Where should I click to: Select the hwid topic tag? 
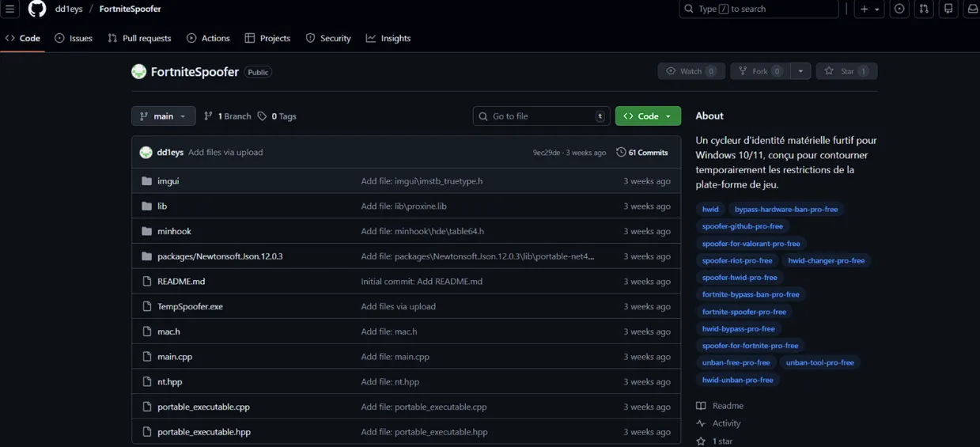tap(710, 210)
